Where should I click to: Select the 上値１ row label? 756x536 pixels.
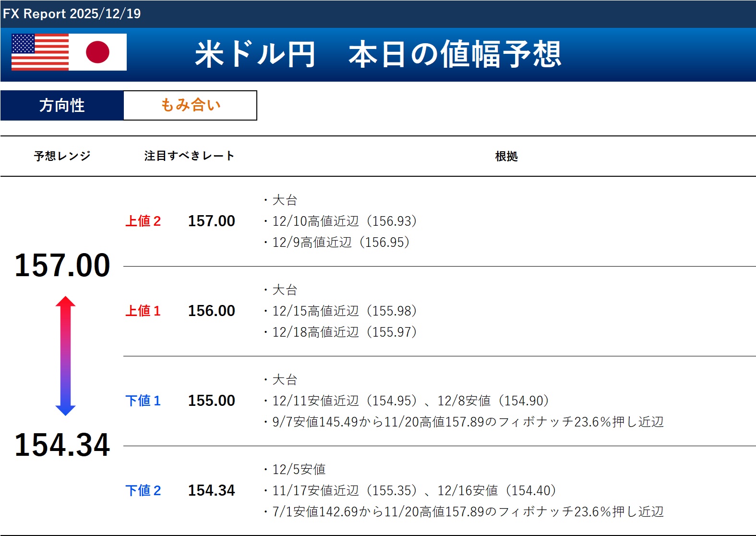[x=143, y=311]
